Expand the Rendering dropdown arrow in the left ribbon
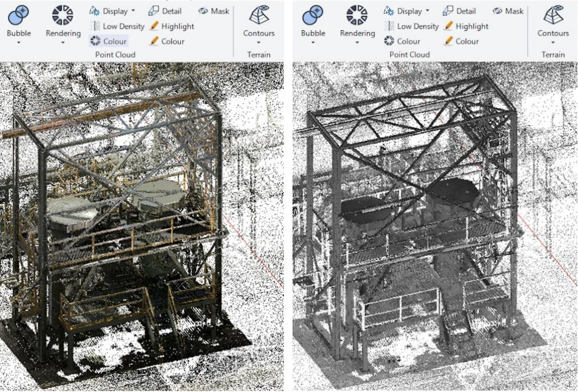The width and height of the screenshot is (578, 392). pos(62,43)
